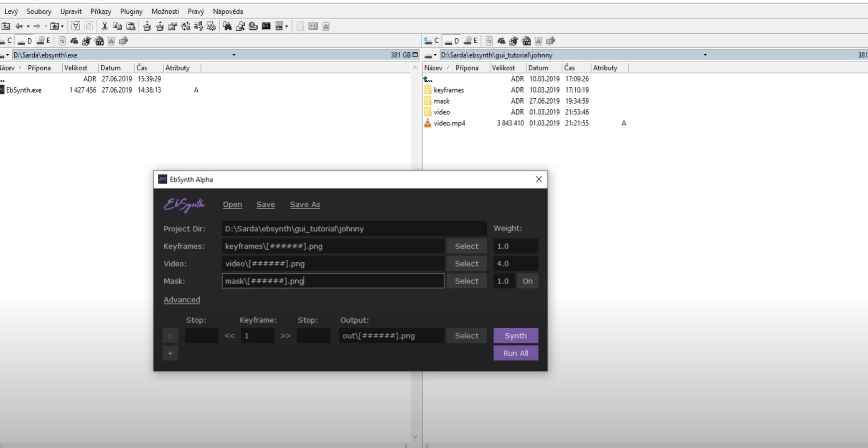Viewport: 868px width, 448px height.
Task: Click the Output path input field
Action: tap(391, 336)
